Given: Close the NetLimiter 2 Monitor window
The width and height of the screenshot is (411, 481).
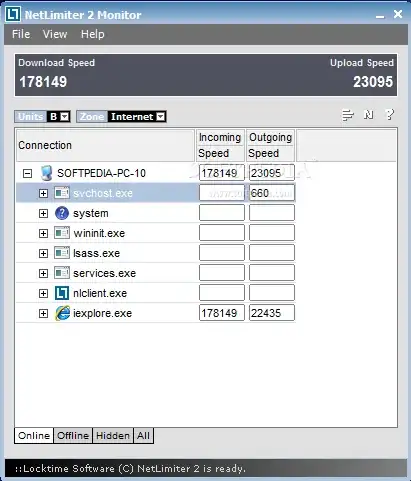Looking at the screenshot, I should pos(398,14).
